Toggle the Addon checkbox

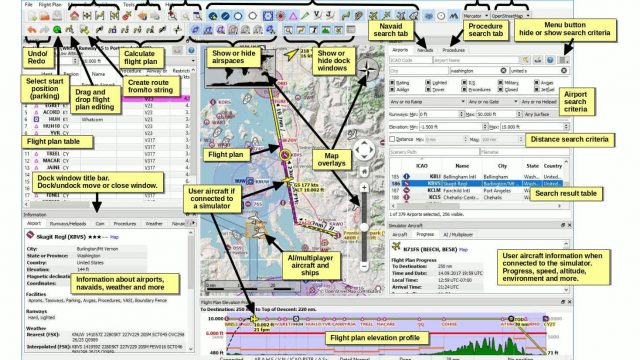pyautogui.click(x=392, y=89)
